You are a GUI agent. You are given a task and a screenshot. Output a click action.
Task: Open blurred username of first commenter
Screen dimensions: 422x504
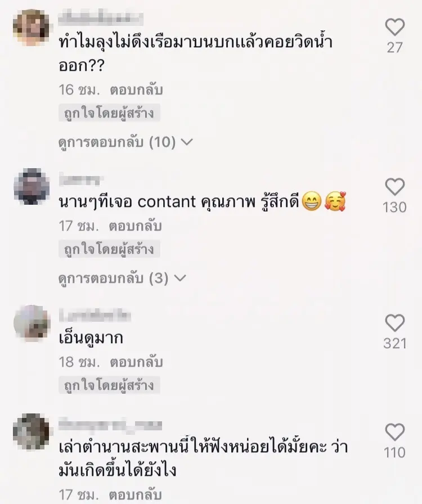pos(101,19)
